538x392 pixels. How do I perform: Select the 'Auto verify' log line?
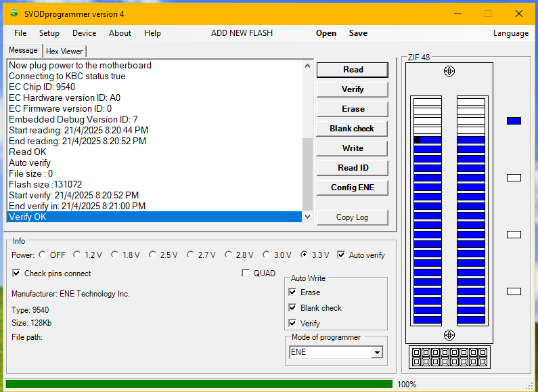pyautogui.click(x=154, y=162)
